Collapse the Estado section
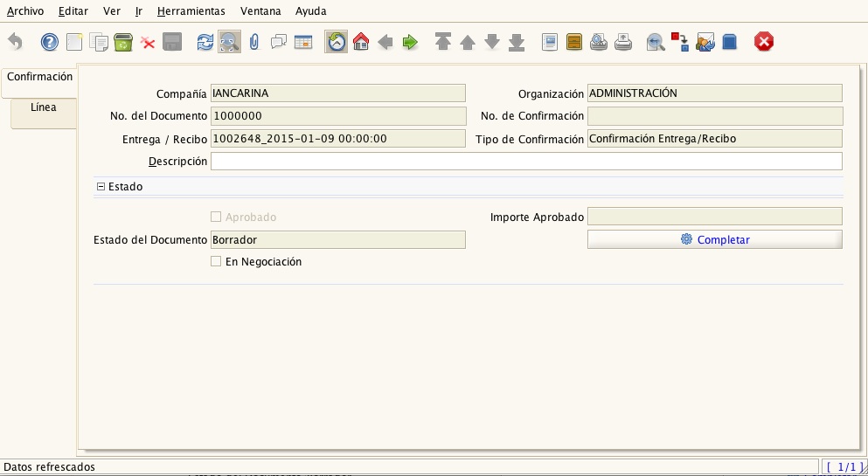Screen dimensions: 868x476 point(101,187)
